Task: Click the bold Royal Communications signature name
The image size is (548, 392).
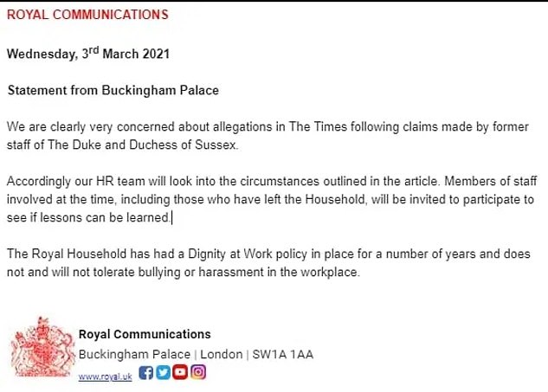Action: tap(144, 334)
